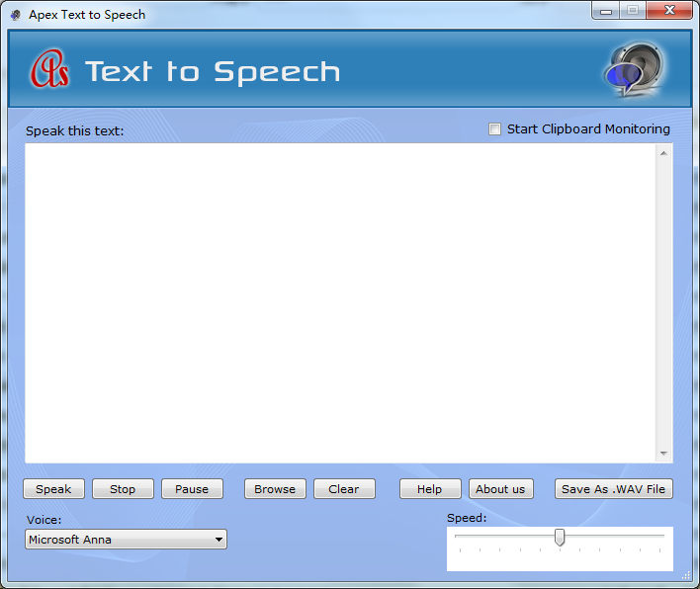This screenshot has height=589, width=700.
Task: Click inside the Speak this text area
Action: pos(340,303)
